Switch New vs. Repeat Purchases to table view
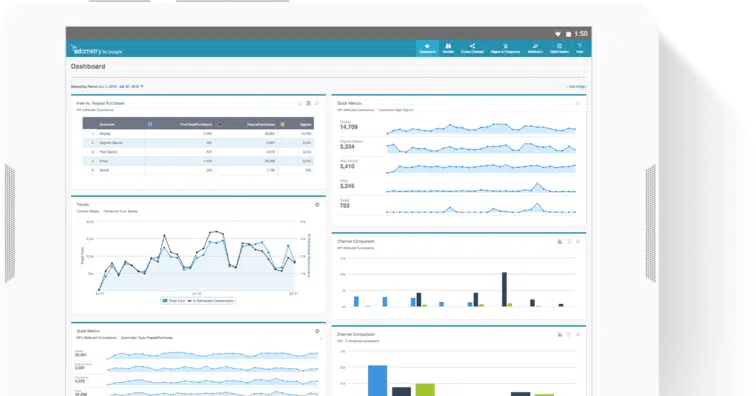 tap(309, 103)
